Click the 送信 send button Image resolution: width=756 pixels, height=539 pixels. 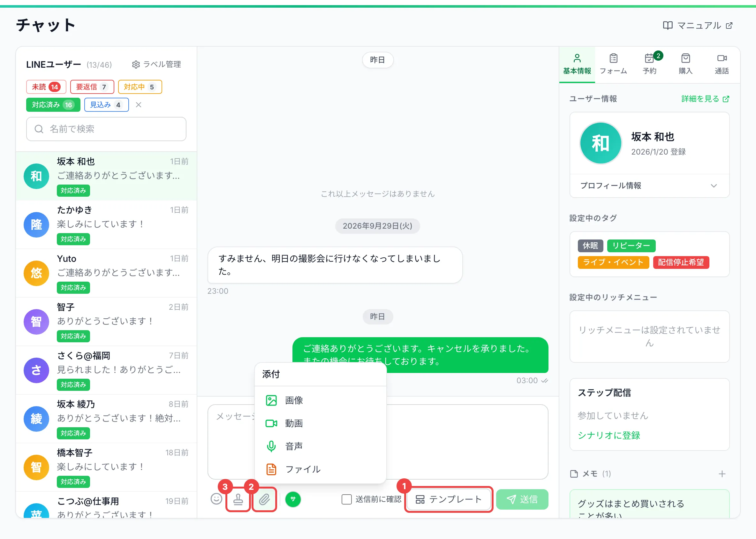pos(522,499)
